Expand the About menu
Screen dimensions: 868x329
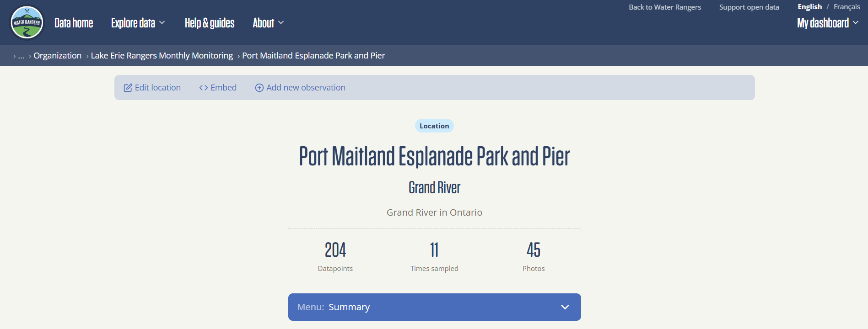coord(268,23)
